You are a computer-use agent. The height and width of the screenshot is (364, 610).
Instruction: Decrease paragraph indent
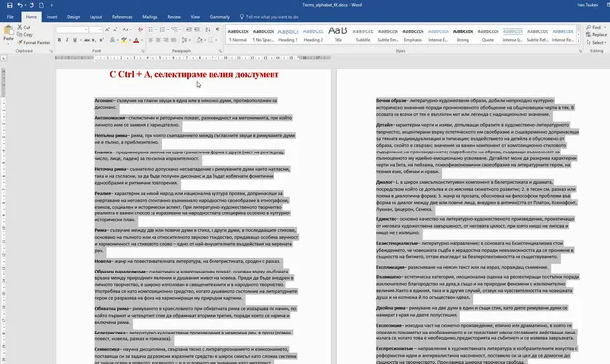[x=189, y=30]
